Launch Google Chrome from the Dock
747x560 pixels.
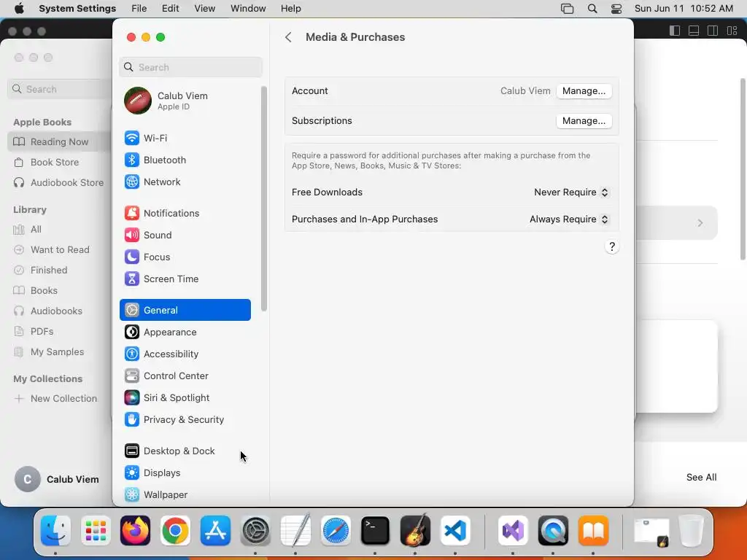point(175,531)
